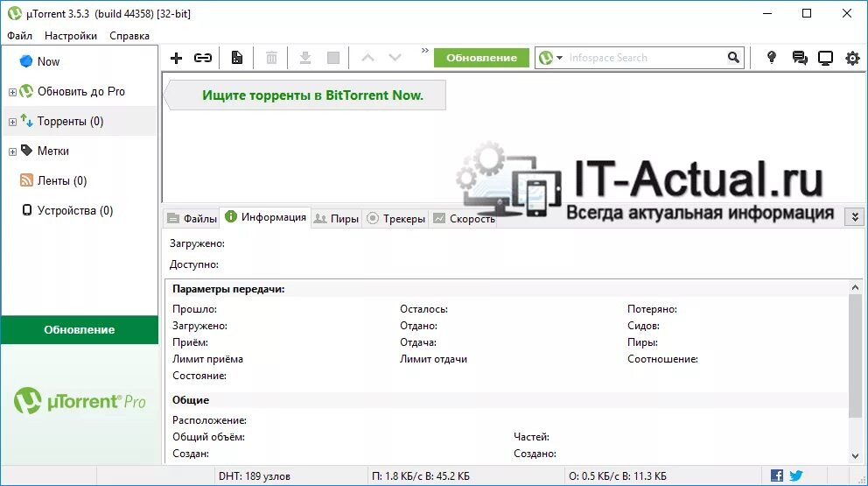868x486 pixels.
Task: Click the green Обновление sidebar button
Action: 79,330
